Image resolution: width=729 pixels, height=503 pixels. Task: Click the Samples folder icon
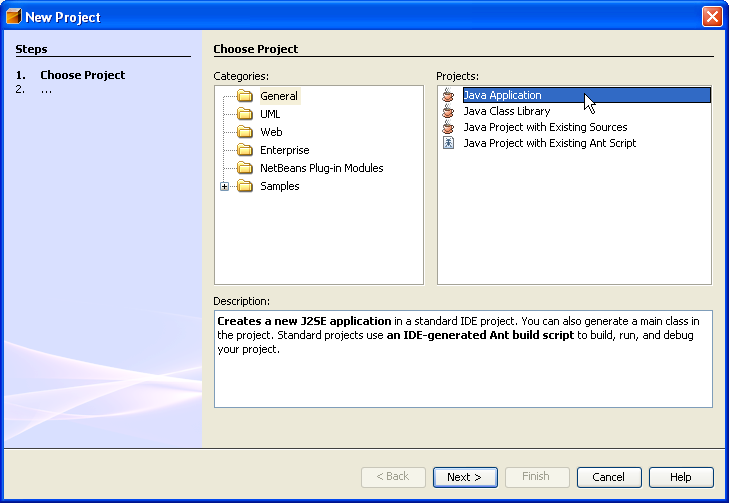(x=245, y=186)
